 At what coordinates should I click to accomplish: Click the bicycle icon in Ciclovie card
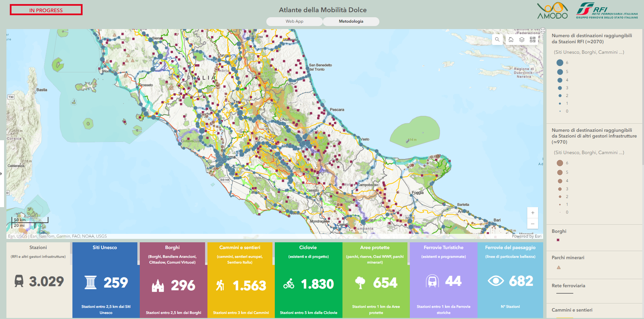(289, 284)
